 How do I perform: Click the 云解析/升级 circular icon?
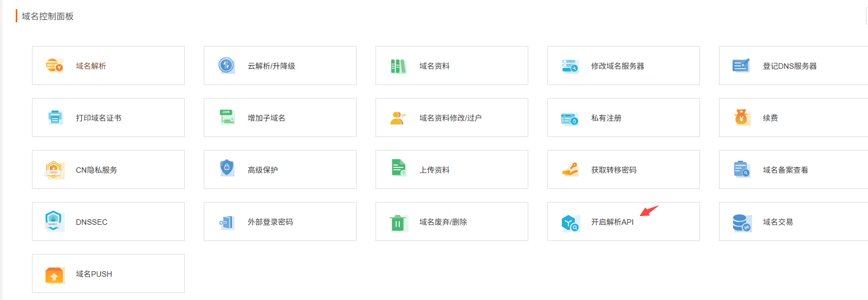pyautogui.click(x=226, y=66)
